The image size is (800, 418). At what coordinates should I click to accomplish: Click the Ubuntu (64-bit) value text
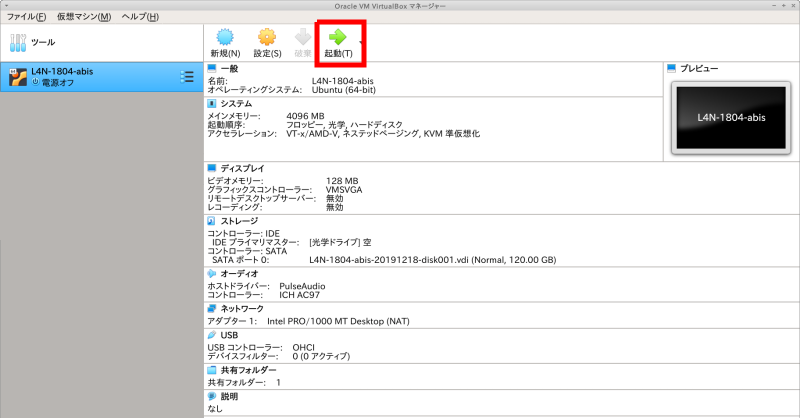pyautogui.click(x=344, y=90)
